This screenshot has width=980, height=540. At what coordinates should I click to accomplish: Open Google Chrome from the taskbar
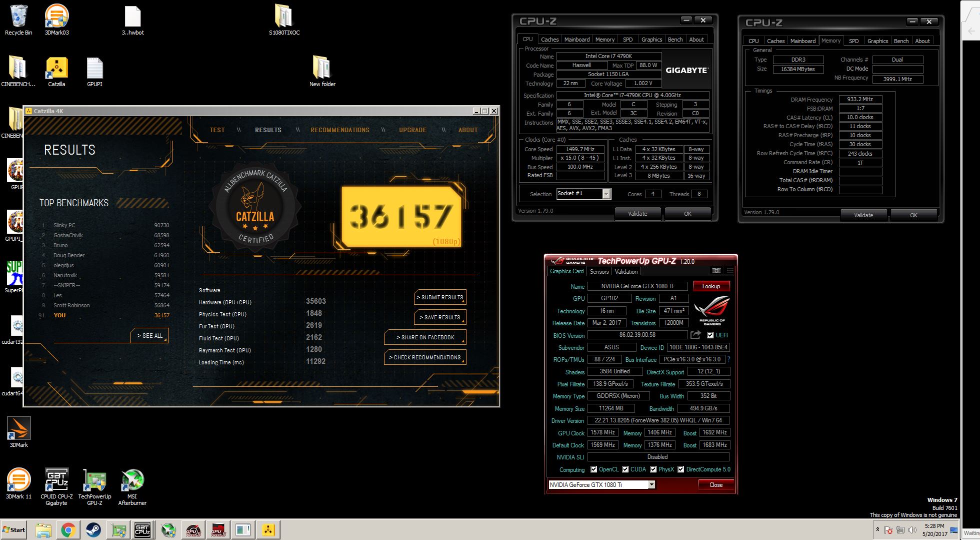[x=68, y=530]
